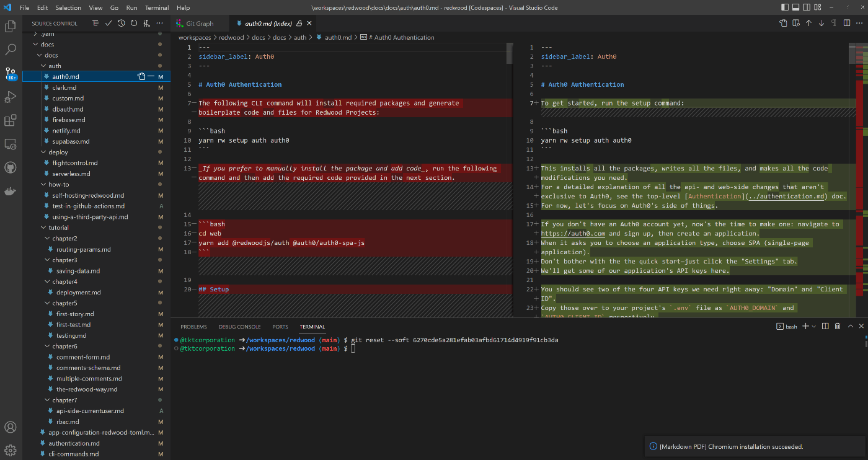Viewport: 868px width, 460px height.
Task: Click the history clock icon in Source Control header
Action: click(122, 23)
